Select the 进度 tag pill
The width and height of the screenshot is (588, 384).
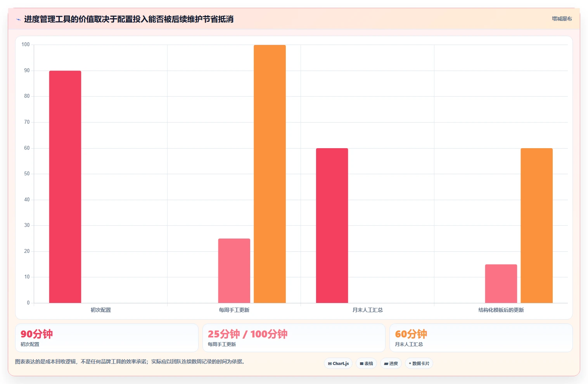(391, 363)
